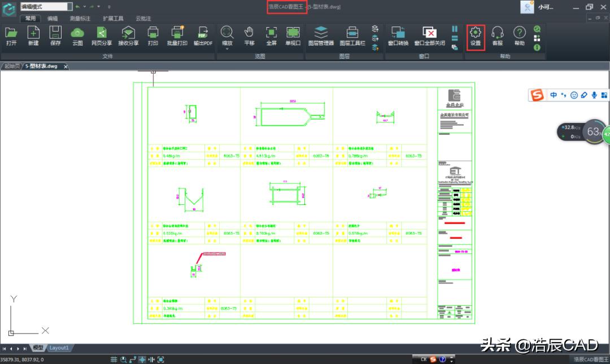
Task: Open the undo history dropdown arrow
Action: [84, 7]
